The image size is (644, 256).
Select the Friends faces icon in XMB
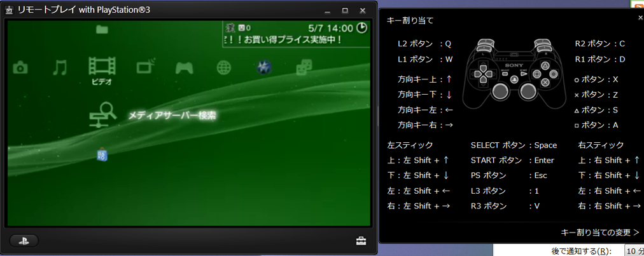pos(304,67)
